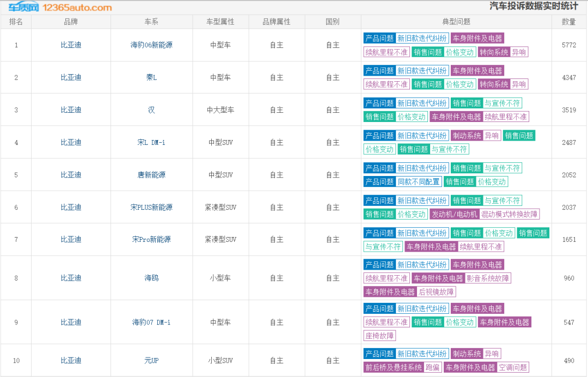
Task: Open the 元UP series link
Action: pyautogui.click(x=151, y=361)
